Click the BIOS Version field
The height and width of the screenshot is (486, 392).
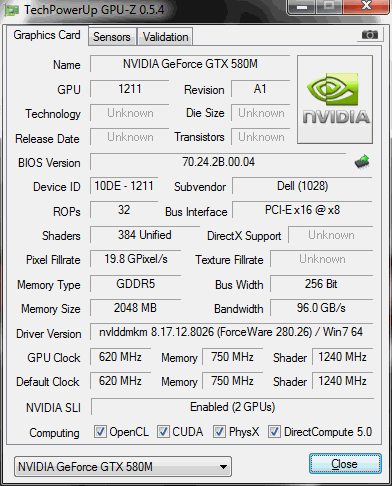218,162
